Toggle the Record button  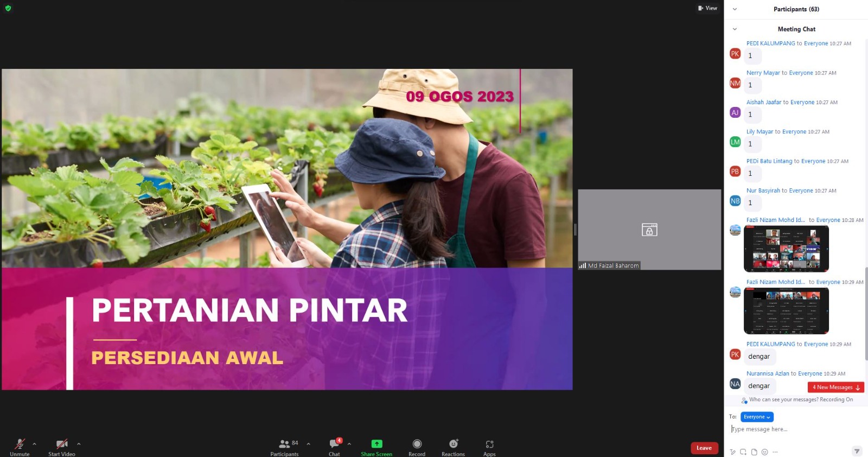tap(417, 444)
